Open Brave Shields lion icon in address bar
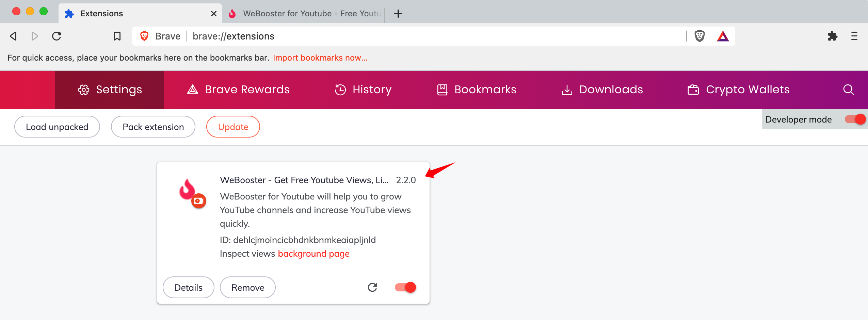Screen dimensions: 868x320 (x=700, y=36)
